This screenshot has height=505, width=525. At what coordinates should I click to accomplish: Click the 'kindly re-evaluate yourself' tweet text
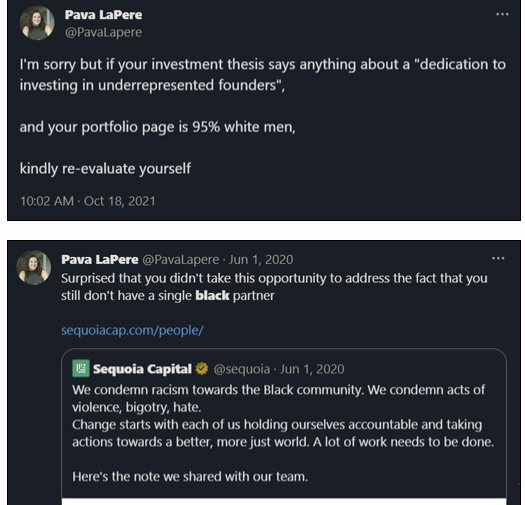tap(105, 168)
